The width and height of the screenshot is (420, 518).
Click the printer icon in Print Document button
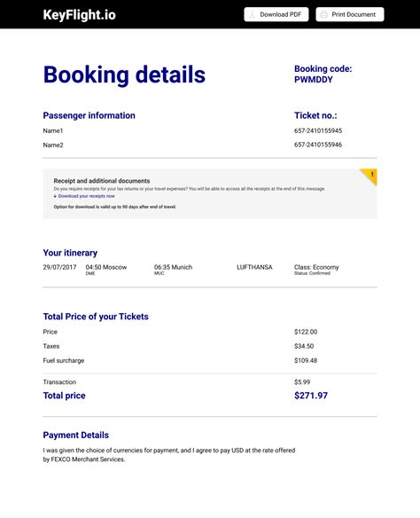(324, 14)
